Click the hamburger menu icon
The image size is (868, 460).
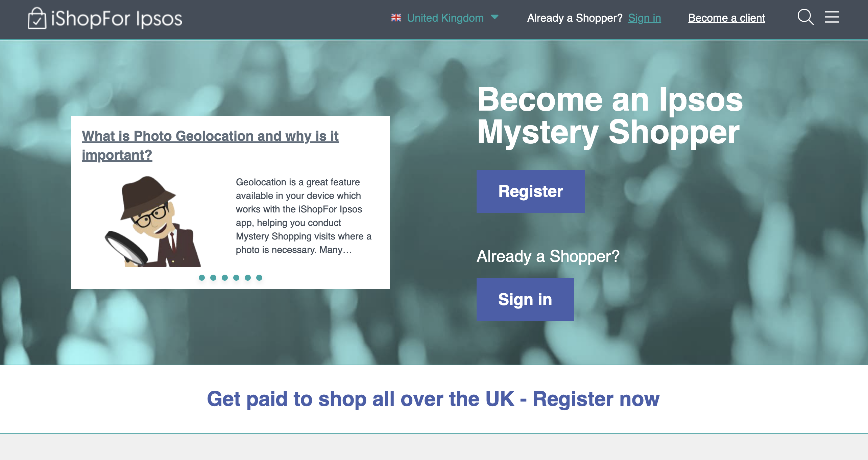[x=832, y=18]
